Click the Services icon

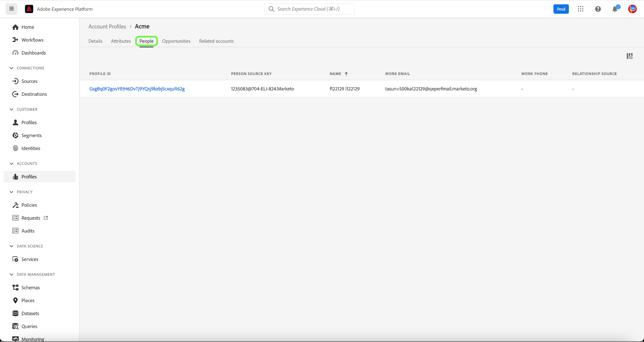(x=15, y=259)
